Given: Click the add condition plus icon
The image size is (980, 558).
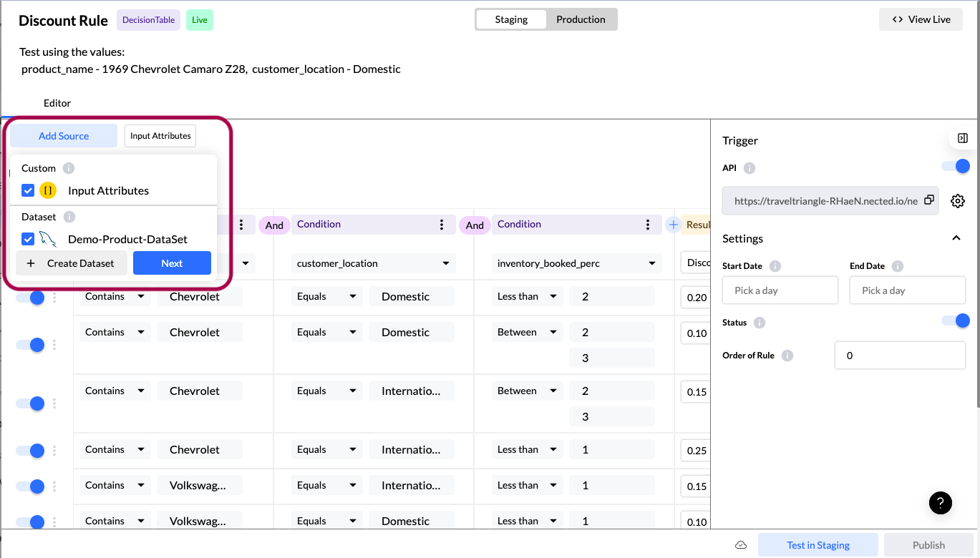Looking at the screenshot, I should pyautogui.click(x=673, y=225).
